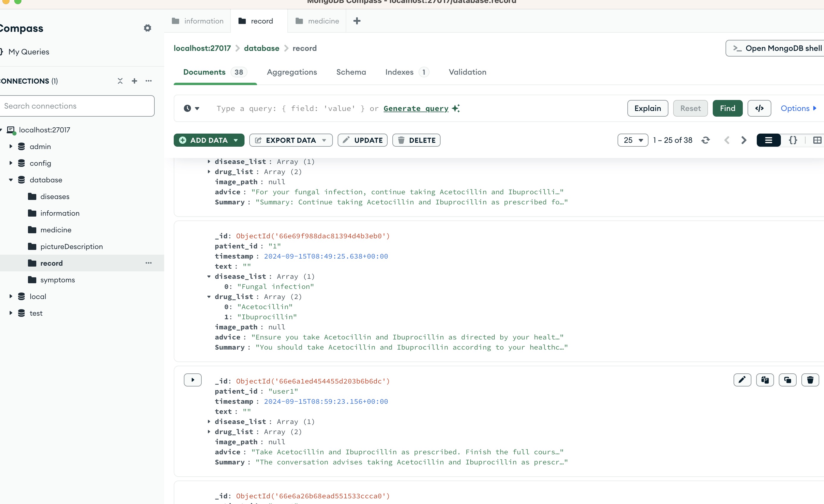Screen dimensions: 824x504
Task: Click the Generate query link
Action: tap(416, 108)
